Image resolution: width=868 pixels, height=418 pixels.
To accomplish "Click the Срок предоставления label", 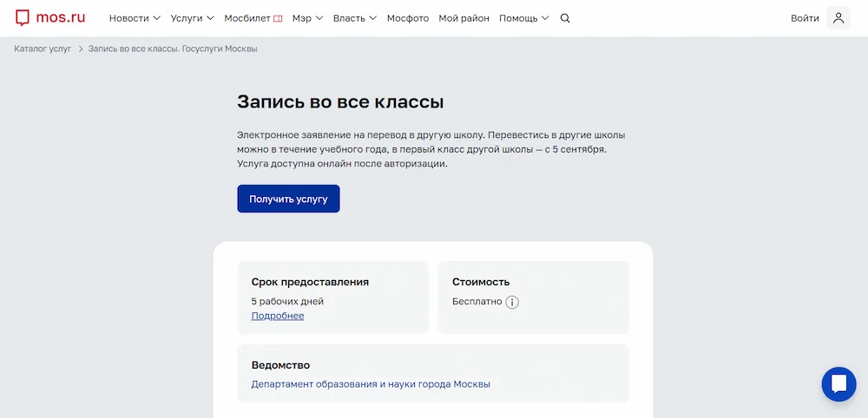I will (310, 282).
